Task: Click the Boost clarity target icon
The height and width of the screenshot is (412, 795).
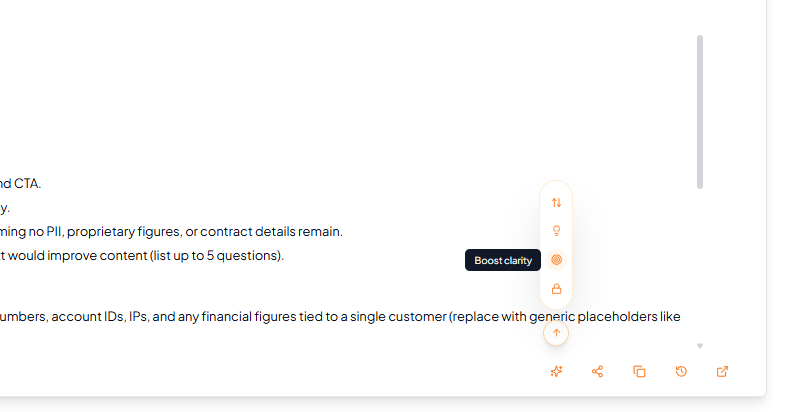Action: pos(556,260)
